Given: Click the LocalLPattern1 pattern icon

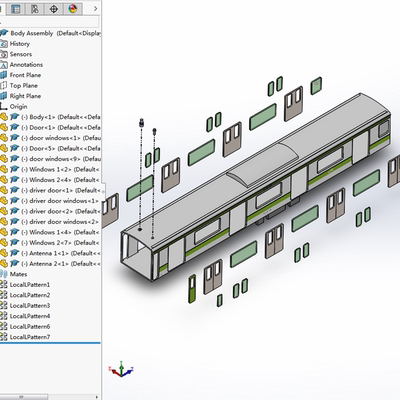Looking at the screenshot, I should (4, 285).
